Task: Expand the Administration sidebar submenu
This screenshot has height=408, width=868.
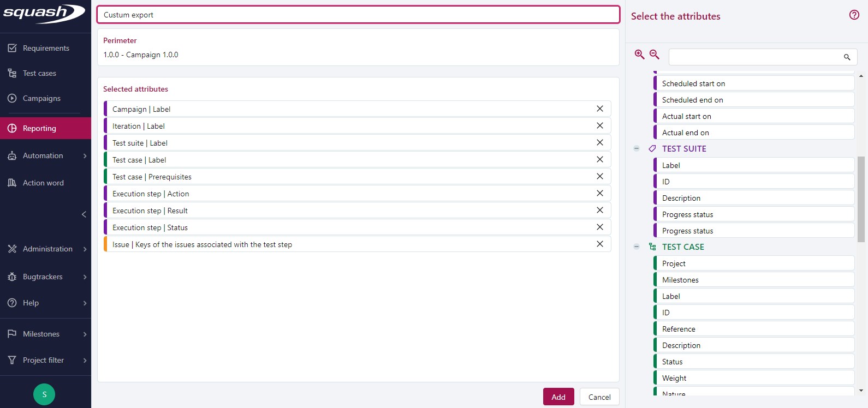Action: pyautogui.click(x=85, y=249)
